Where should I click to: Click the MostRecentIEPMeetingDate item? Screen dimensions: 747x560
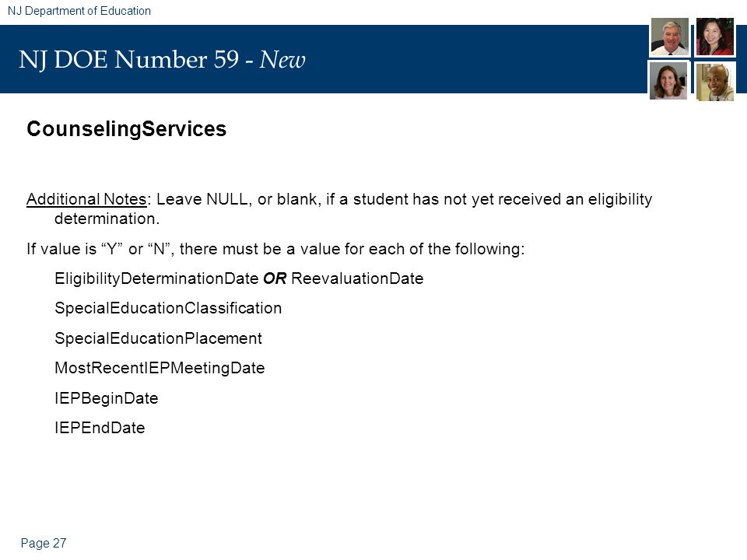[x=160, y=368]
